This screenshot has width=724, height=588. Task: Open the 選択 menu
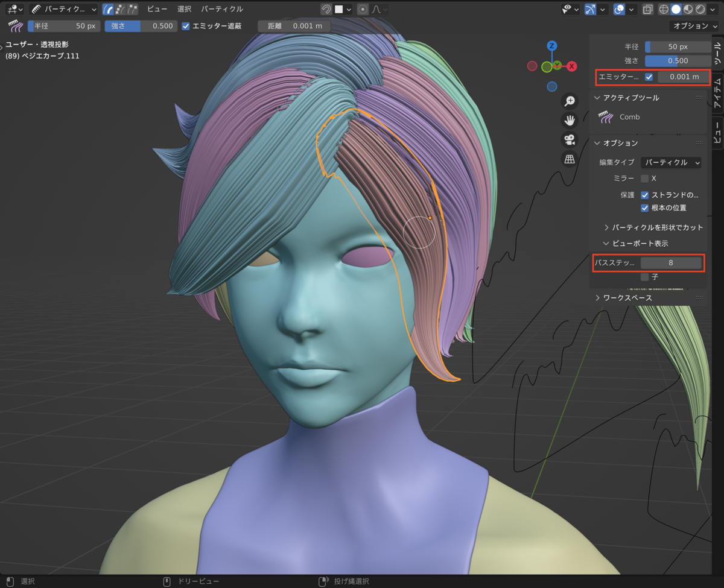[185, 9]
